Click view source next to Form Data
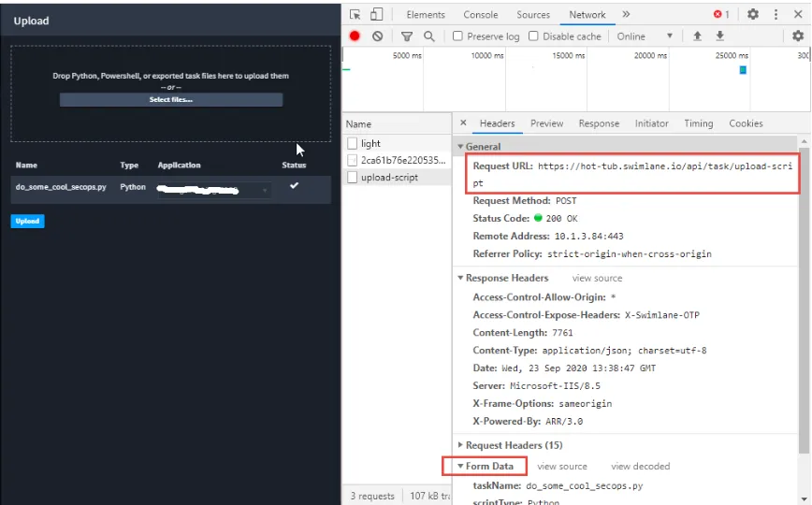This screenshot has width=812, height=505. [x=562, y=466]
